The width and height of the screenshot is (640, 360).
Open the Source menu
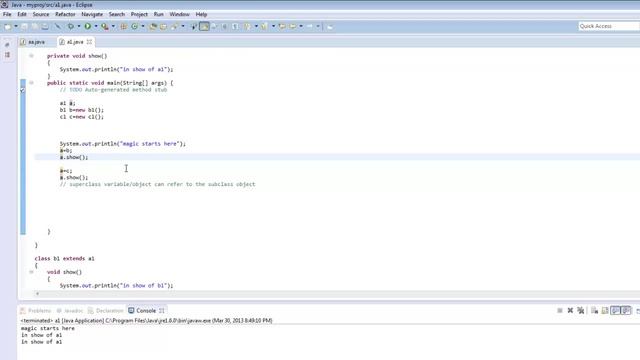coord(41,14)
